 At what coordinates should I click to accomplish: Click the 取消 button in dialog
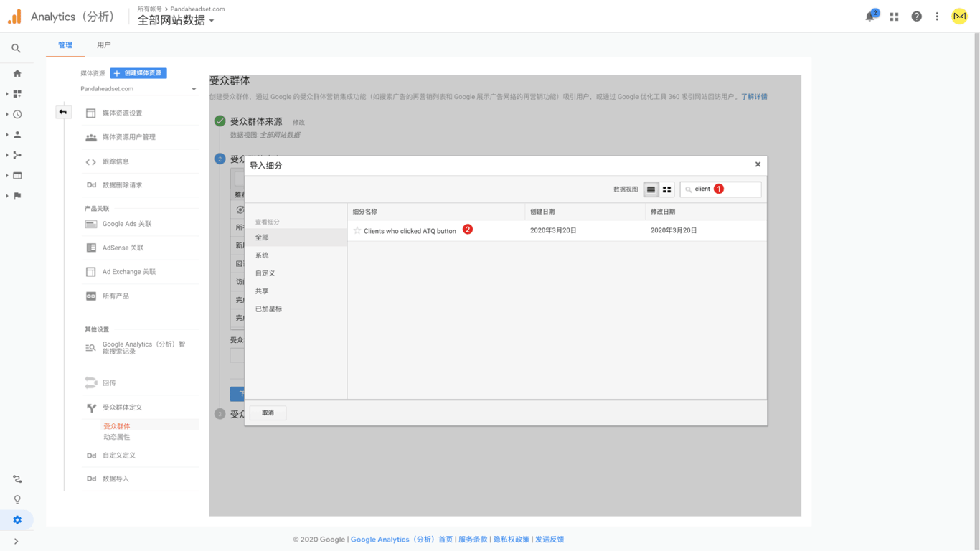268,413
